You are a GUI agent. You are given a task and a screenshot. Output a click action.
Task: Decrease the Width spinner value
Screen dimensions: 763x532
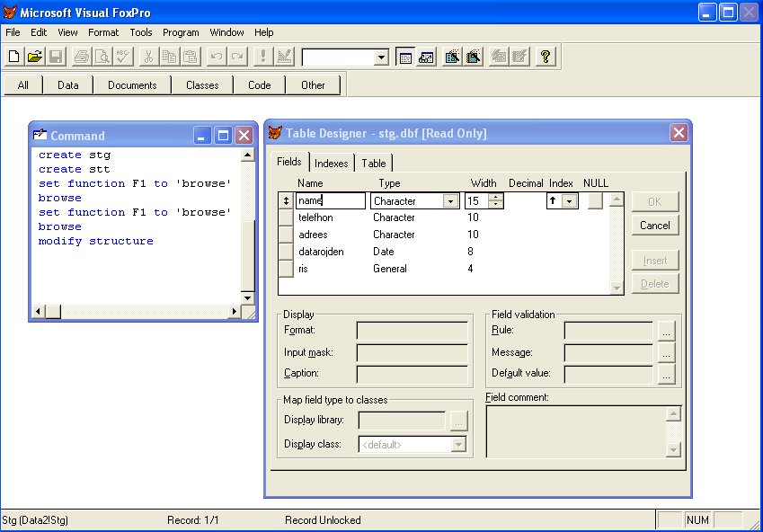tap(495, 204)
